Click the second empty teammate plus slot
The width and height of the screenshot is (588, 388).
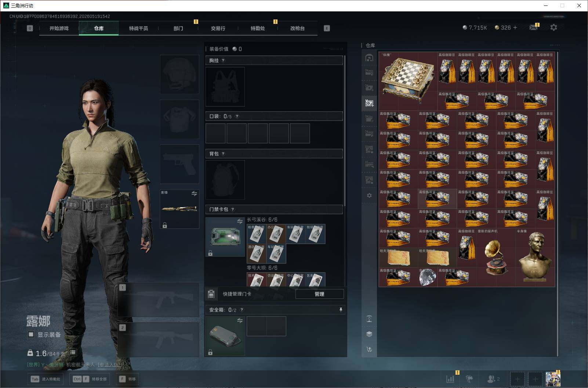coord(535,379)
